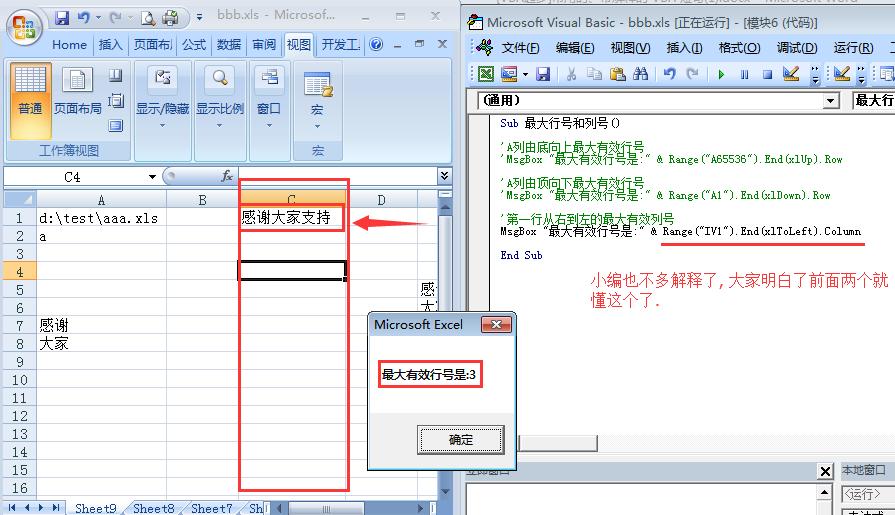
Task: Click Find binoculars icon in VBA toolbar
Action: (x=640, y=74)
